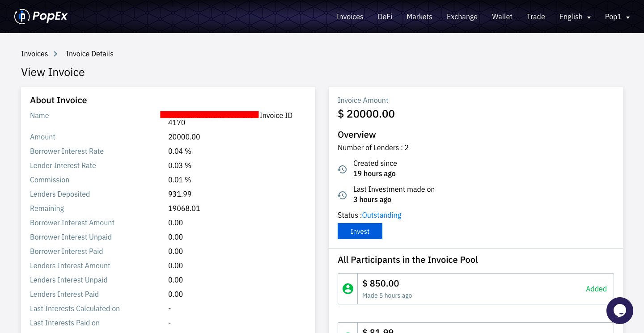Go back via Invoices breadcrumb
This screenshot has width=644, height=333.
[x=34, y=54]
